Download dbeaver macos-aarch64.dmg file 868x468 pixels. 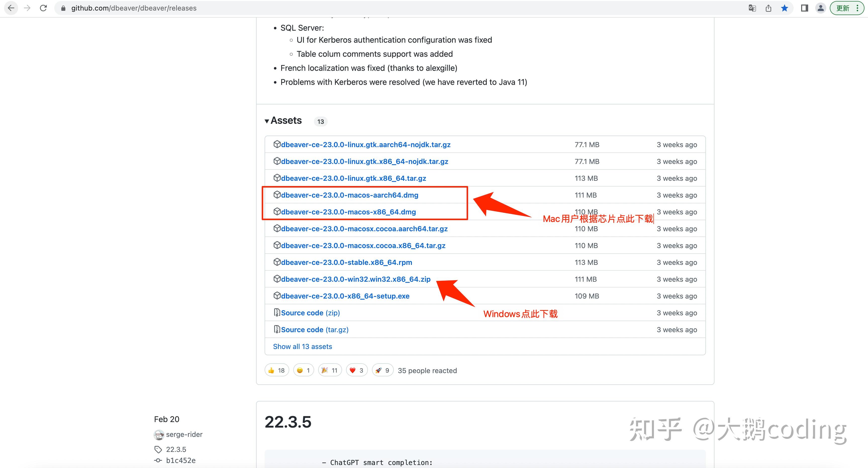pos(349,195)
